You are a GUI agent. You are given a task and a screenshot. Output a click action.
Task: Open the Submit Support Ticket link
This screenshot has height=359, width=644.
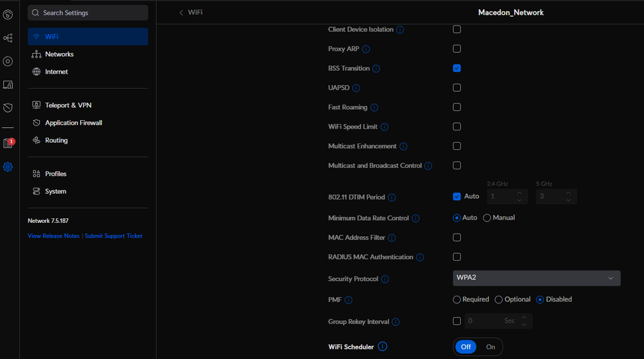114,236
